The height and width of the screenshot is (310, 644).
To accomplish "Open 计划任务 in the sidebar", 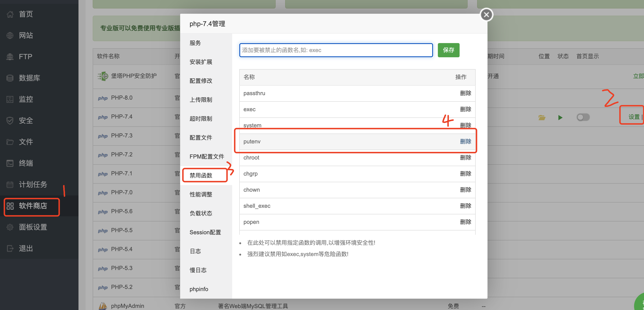I will (x=33, y=184).
